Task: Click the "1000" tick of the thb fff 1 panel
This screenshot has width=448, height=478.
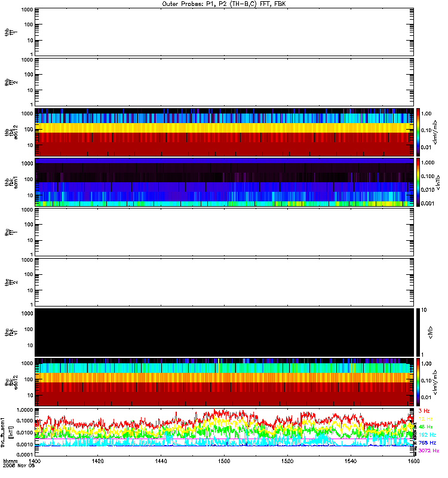Action: [x=27, y=10]
